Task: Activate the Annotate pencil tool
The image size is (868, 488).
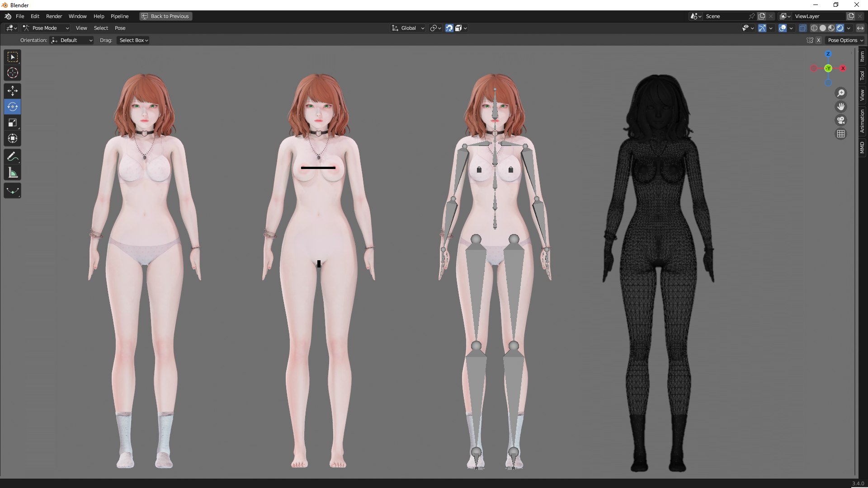Action: (x=13, y=157)
